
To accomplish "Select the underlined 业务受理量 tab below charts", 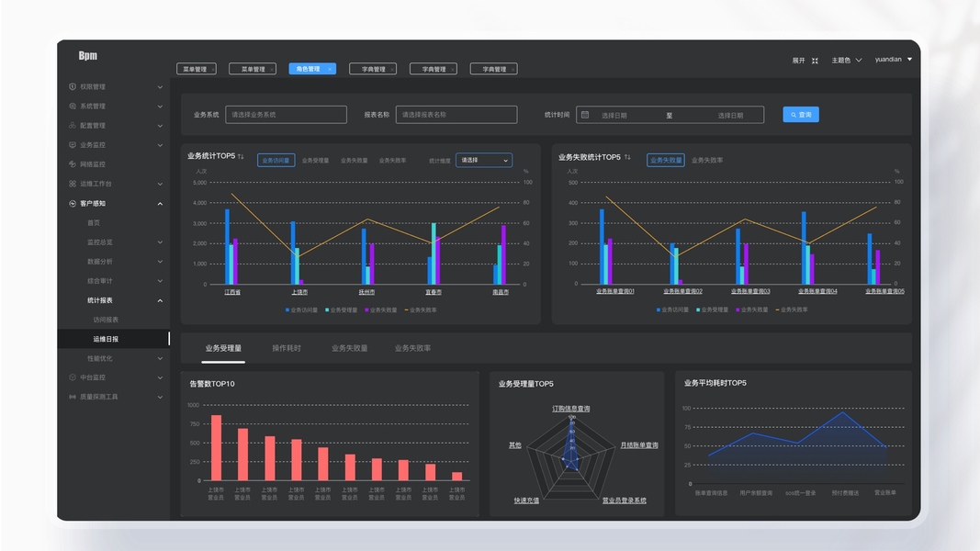I will tap(223, 348).
